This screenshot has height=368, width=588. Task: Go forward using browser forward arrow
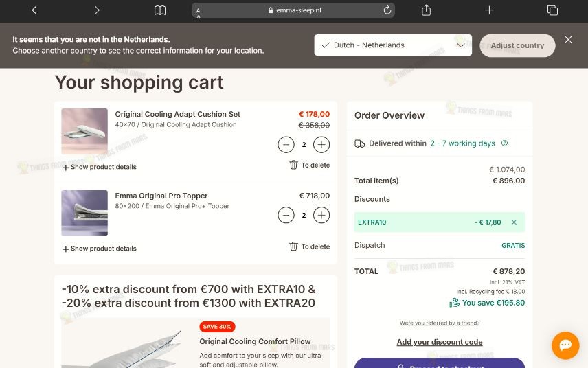click(97, 10)
